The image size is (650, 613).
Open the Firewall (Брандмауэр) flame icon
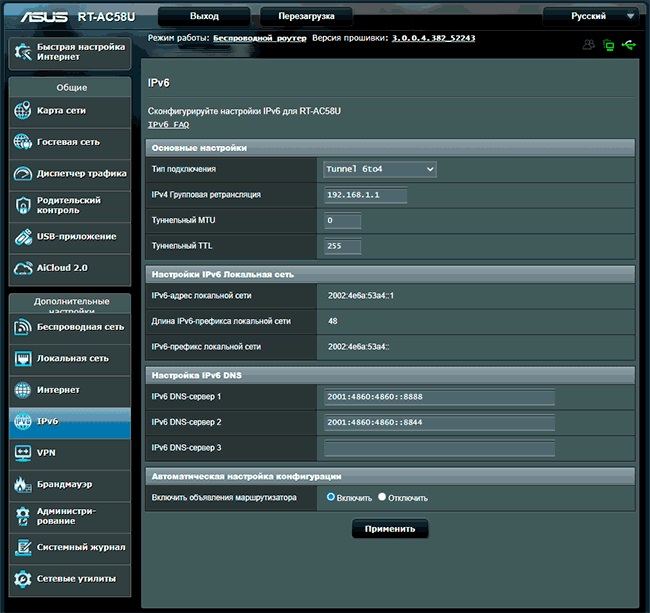click(x=23, y=484)
